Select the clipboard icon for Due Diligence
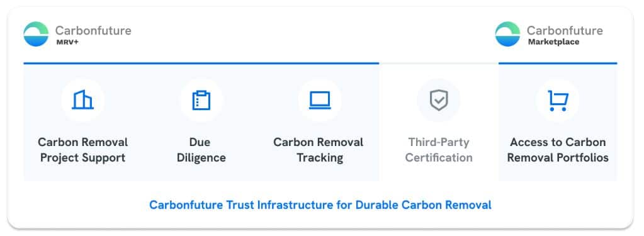 pos(201,100)
